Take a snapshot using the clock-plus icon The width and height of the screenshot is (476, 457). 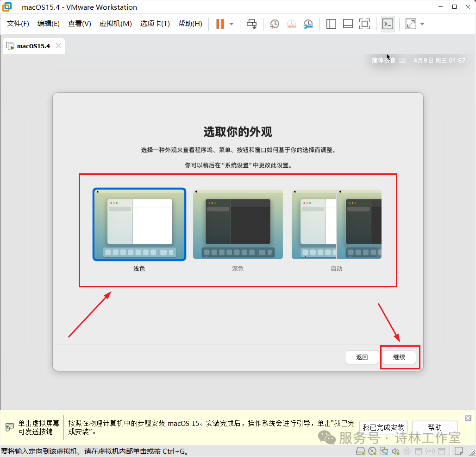[275, 24]
